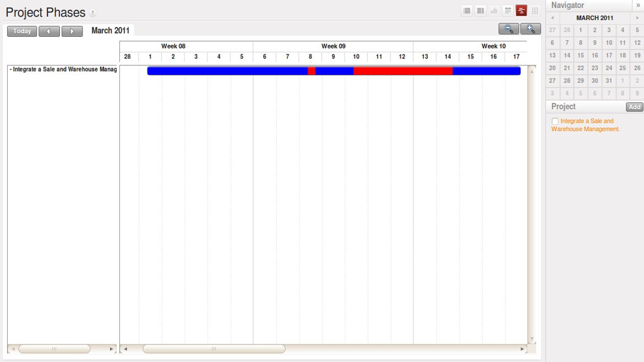This screenshot has width=644, height=362.
Task: Collapse the Navigator sidebar panel
Action: click(638, 5)
